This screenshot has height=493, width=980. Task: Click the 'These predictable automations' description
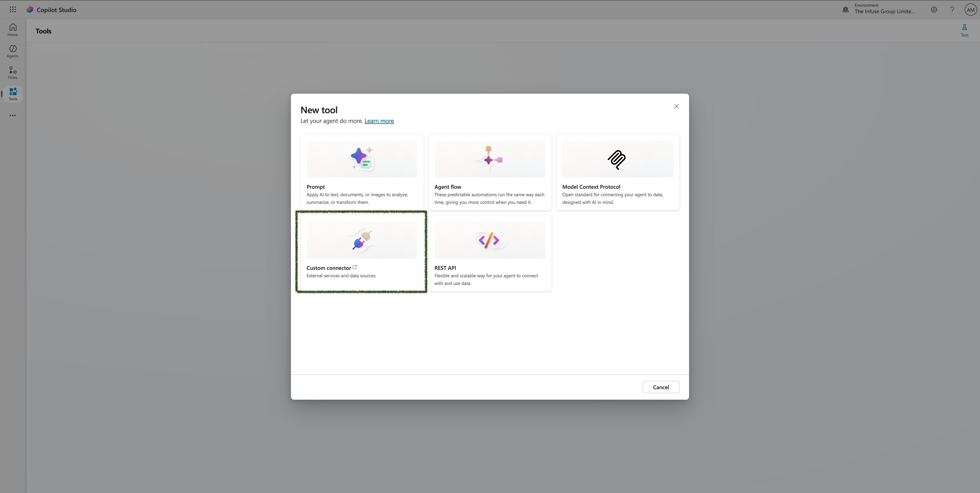[489, 199]
